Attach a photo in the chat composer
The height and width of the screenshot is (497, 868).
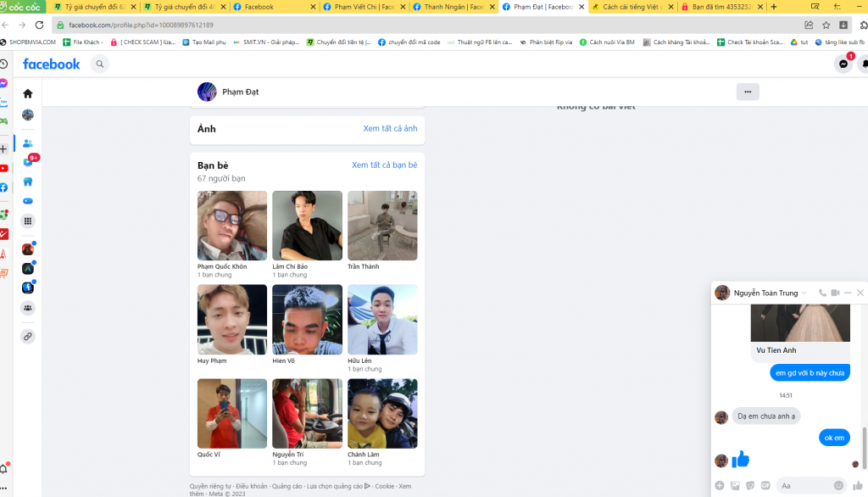tap(735, 485)
